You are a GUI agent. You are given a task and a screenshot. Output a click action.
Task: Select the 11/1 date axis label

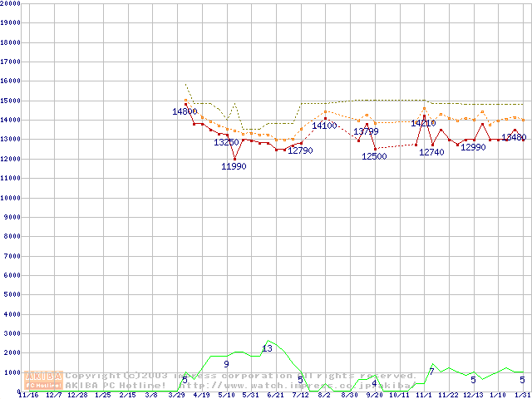pyautogui.click(x=423, y=395)
